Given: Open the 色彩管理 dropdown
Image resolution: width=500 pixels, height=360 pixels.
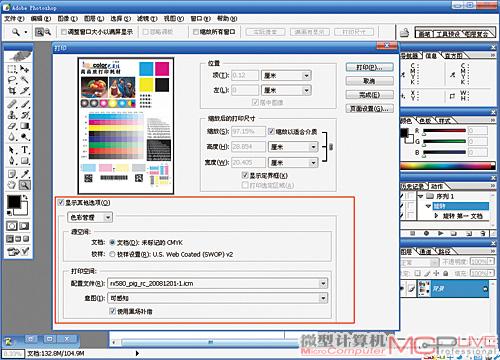Looking at the screenshot, I should [x=90, y=217].
